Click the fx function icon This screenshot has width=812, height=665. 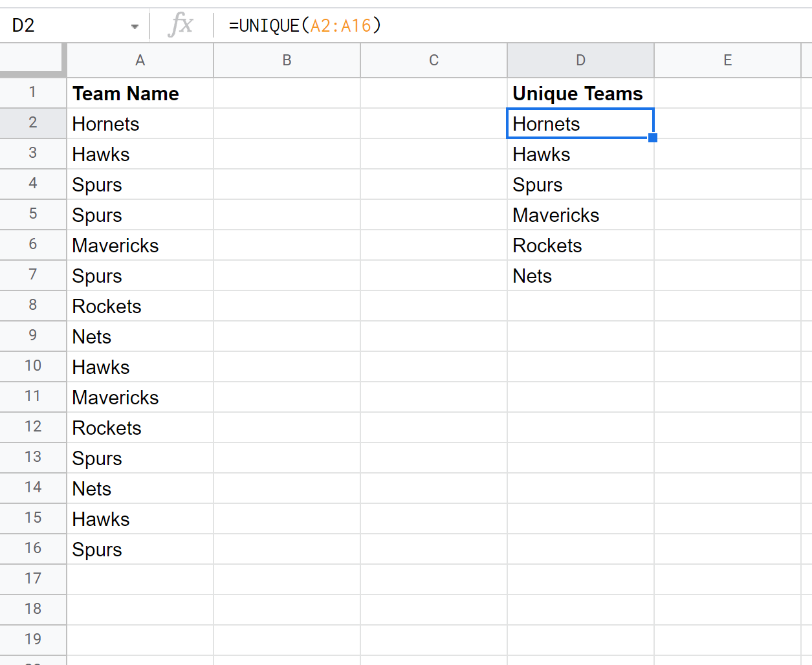click(x=181, y=25)
